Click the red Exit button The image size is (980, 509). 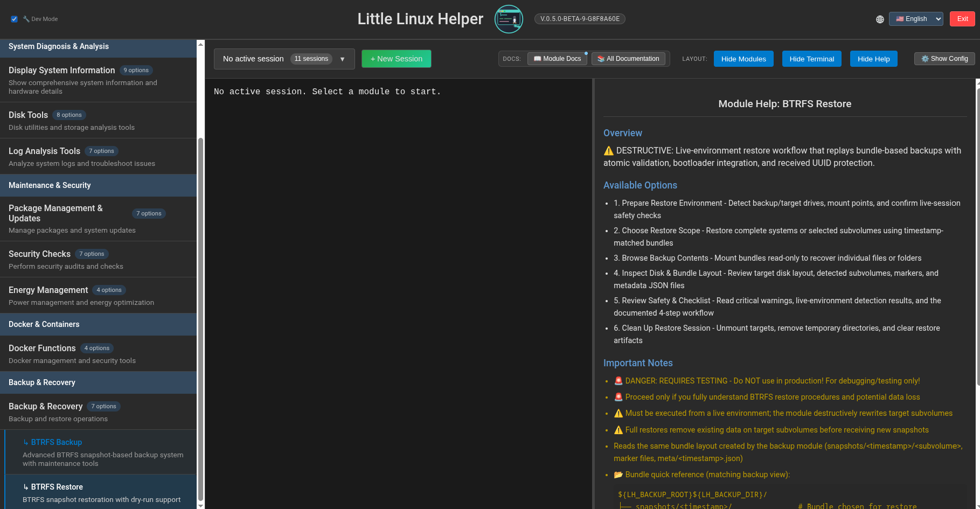(962, 19)
